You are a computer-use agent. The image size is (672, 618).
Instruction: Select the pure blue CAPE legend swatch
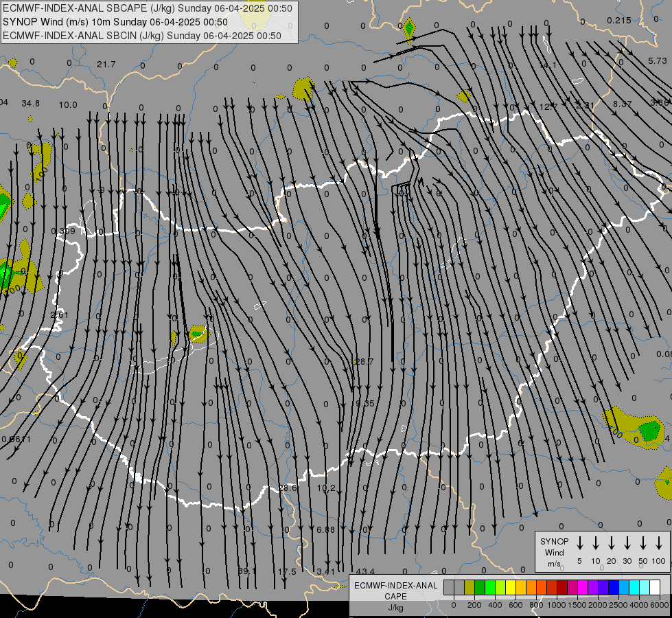(614, 588)
